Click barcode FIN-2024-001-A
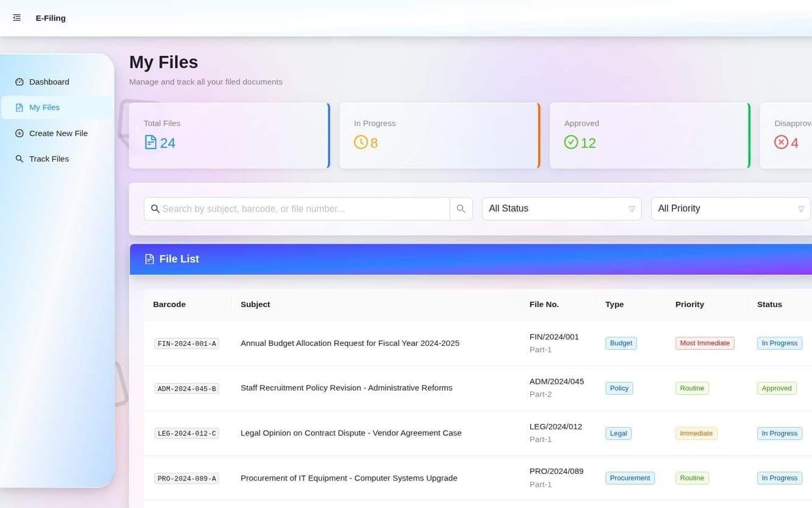Viewport: 812px width, 508px height. pos(187,344)
